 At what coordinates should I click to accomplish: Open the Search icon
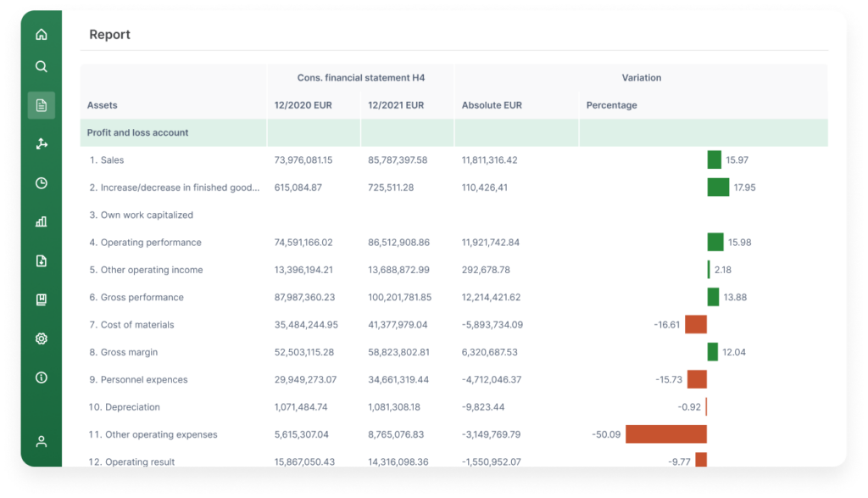tap(41, 66)
